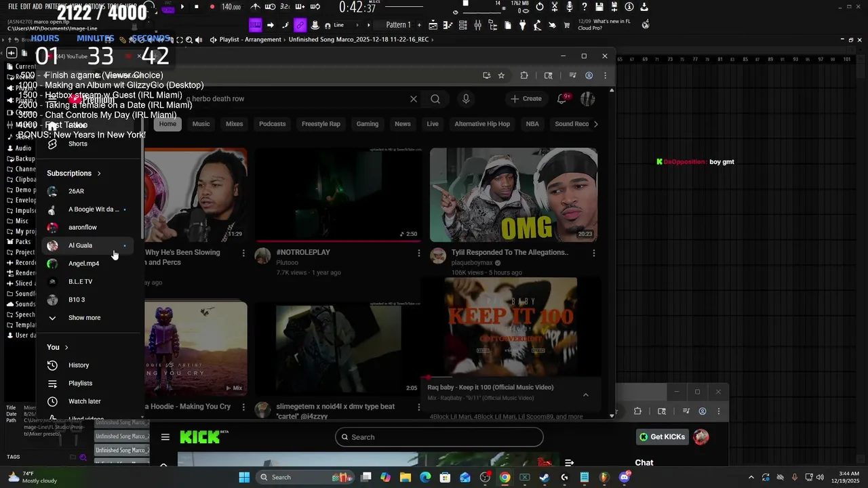Open the YouTube account avatar
The height and width of the screenshot is (488, 868).
point(587,99)
